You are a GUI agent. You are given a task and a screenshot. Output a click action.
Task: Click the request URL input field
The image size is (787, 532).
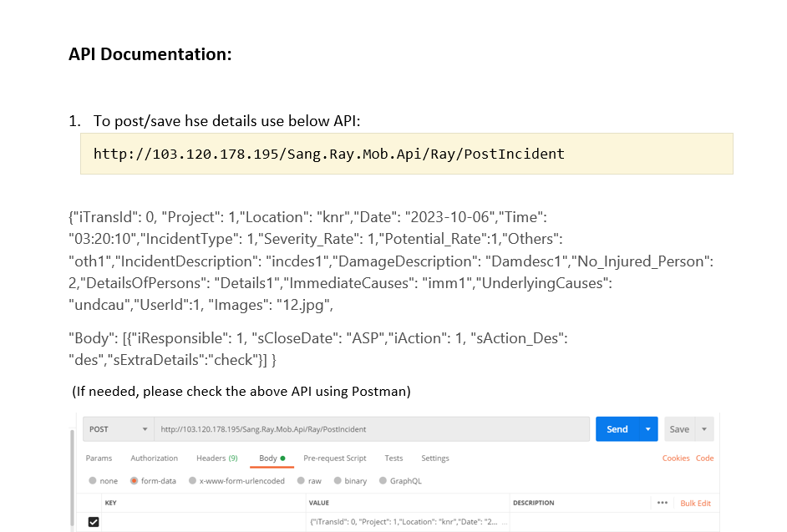372,429
